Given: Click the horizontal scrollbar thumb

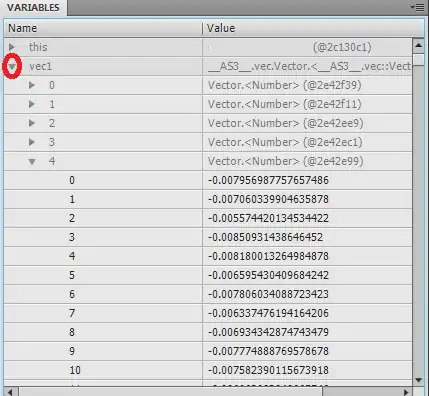Looking at the screenshot, I should click(x=171, y=392).
